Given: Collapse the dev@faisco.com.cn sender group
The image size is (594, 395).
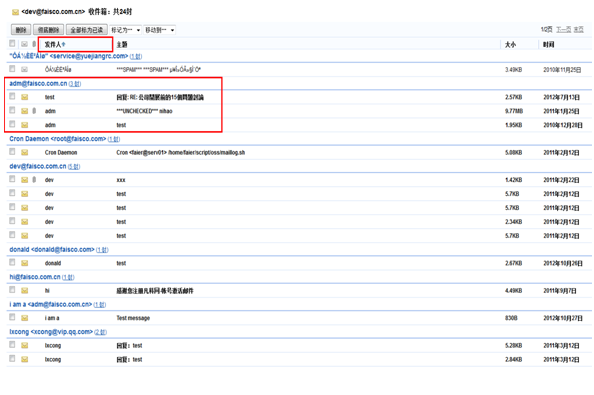Looking at the screenshot, I should 45,166.
